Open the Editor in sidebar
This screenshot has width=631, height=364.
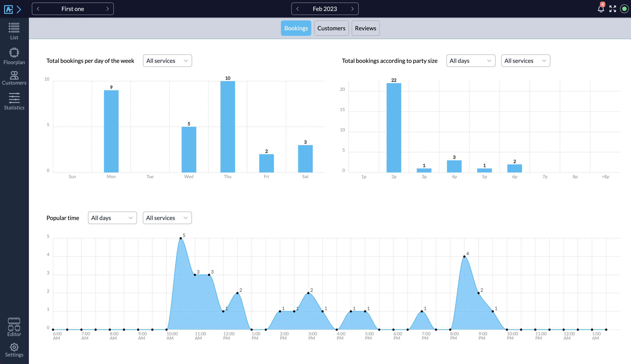14,327
